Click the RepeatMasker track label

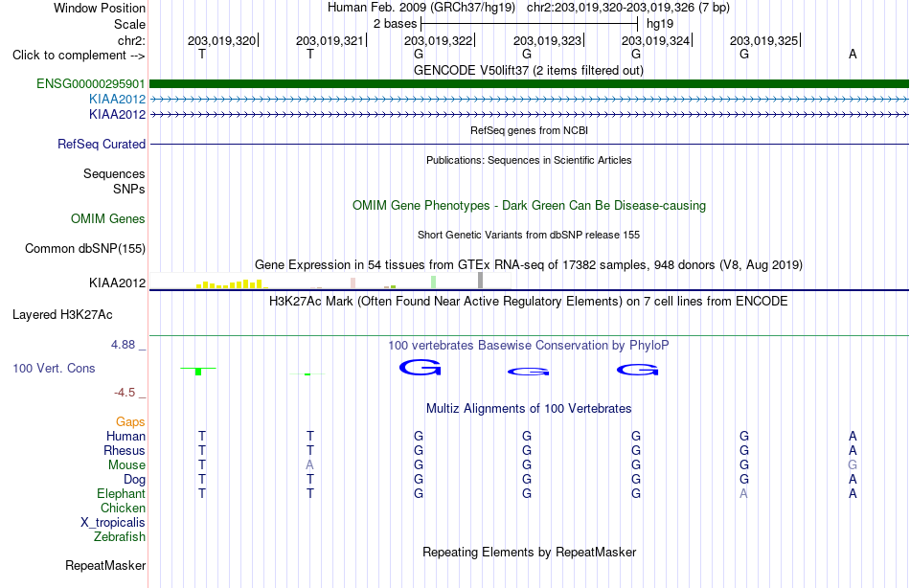tap(105, 565)
